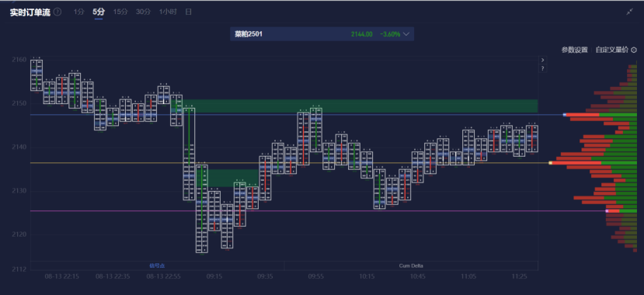
Task: Open help tooltip next to 实时订单流 title
Action: (x=57, y=12)
